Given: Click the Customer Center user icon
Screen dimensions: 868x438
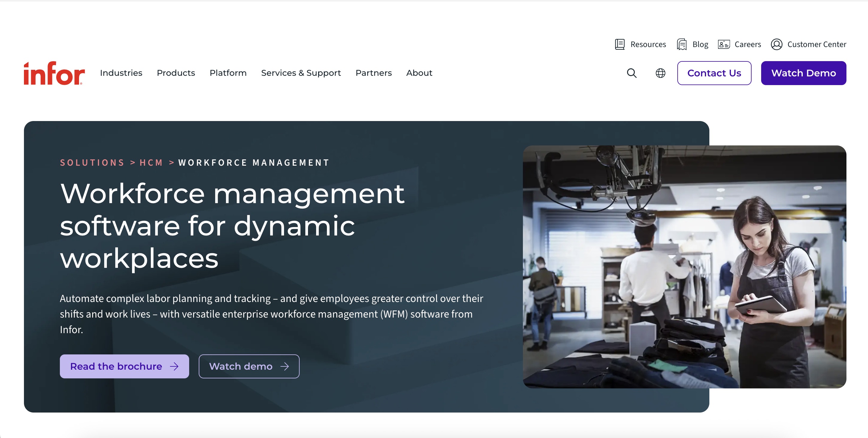Looking at the screenshot, I should click(776, 44).
